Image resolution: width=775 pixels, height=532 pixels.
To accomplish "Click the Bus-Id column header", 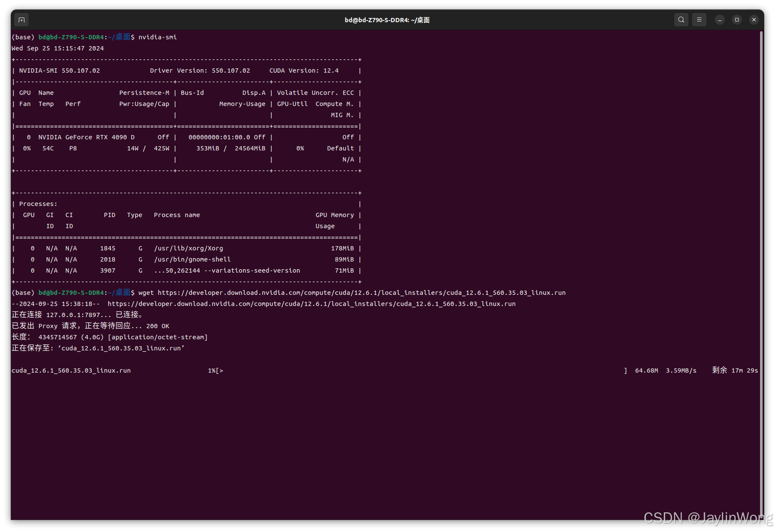I will click(x=192, y=93).
